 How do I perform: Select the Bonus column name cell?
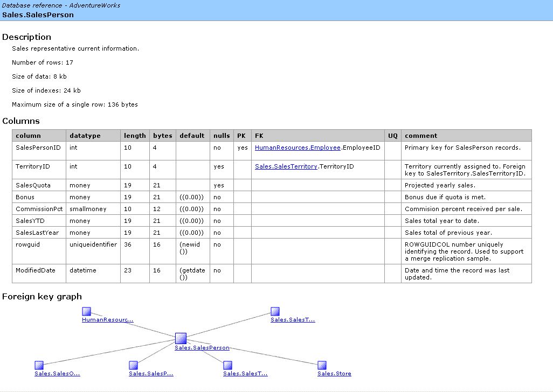coord(39,197)
